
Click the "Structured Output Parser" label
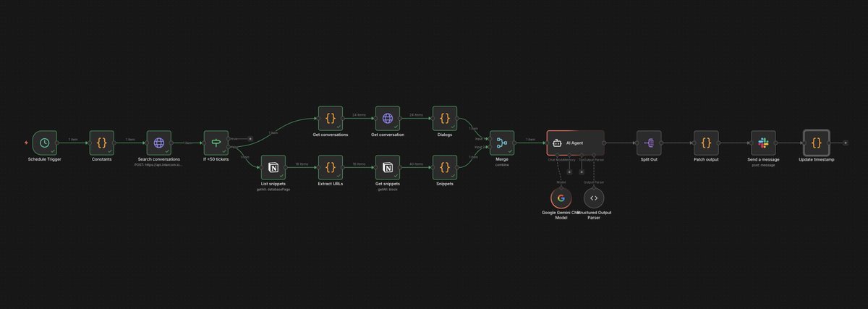[594, 215]
